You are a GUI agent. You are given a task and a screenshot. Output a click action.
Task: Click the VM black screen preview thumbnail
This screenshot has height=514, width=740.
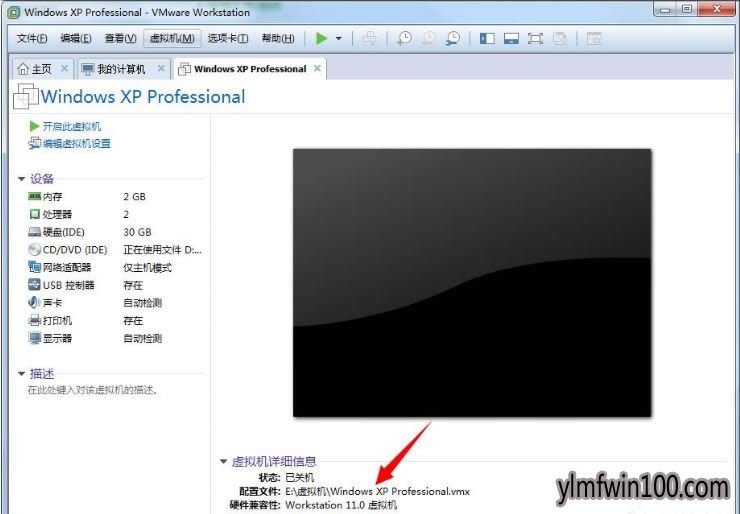click(471, 282)
